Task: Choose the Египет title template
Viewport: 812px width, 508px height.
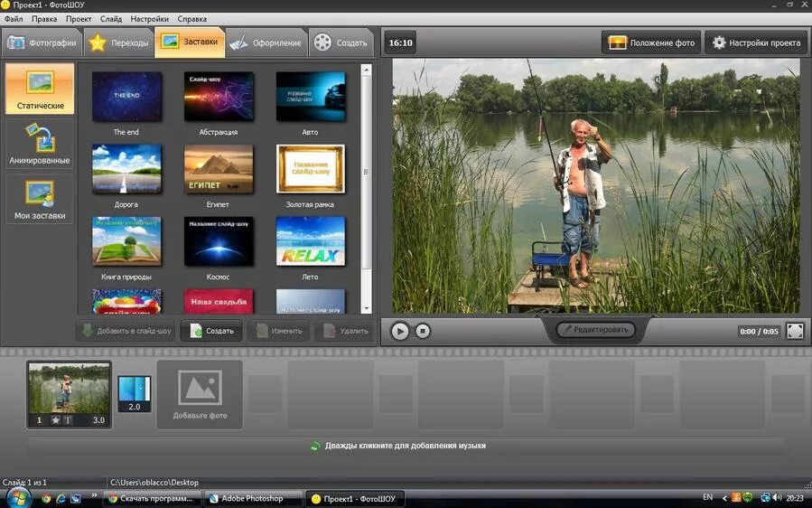Action: (219, 169)
